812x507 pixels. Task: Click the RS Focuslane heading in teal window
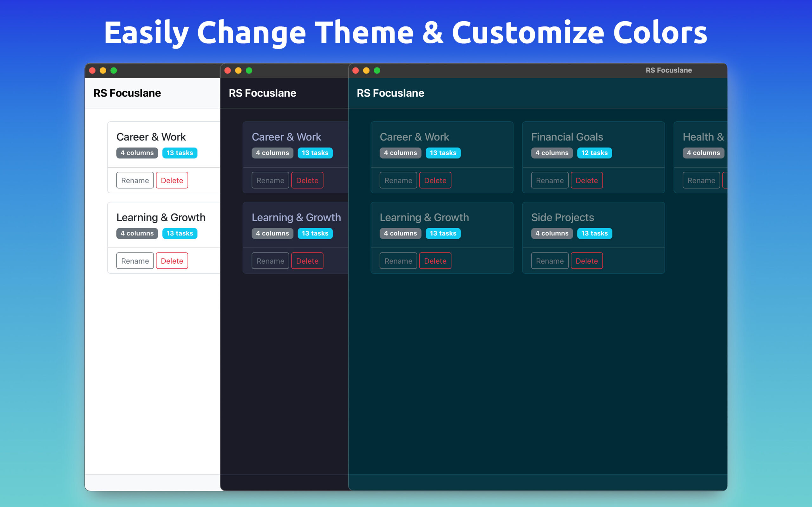(x=390, y=93)
